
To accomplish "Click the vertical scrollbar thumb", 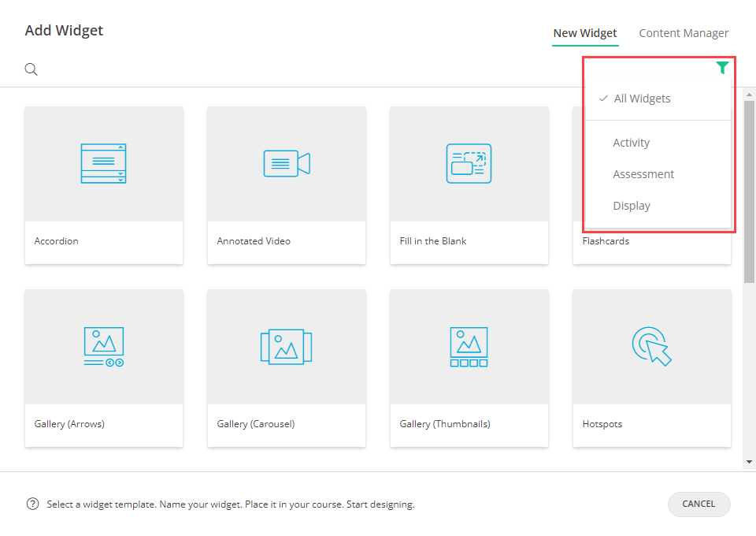I will pyautogui.click(x=749, y=189).
